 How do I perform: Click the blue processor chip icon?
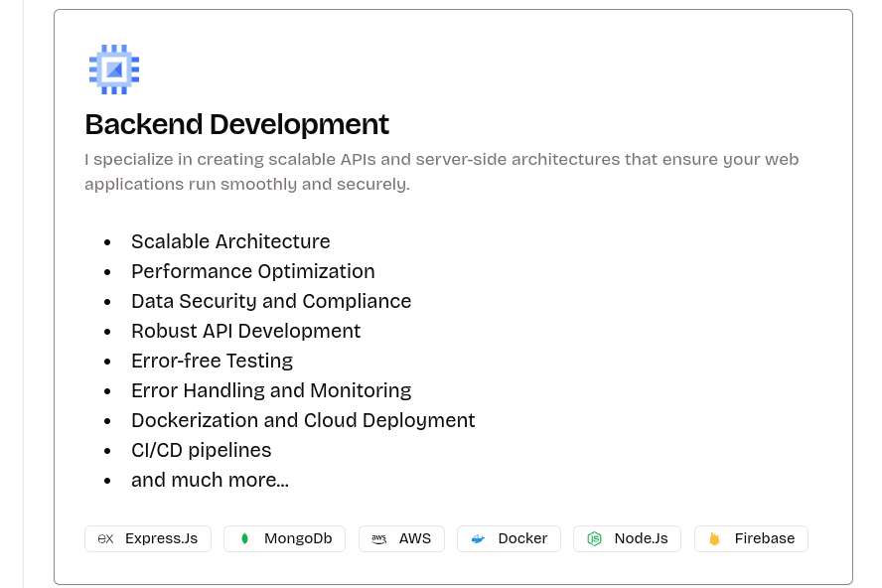(114, 70)
